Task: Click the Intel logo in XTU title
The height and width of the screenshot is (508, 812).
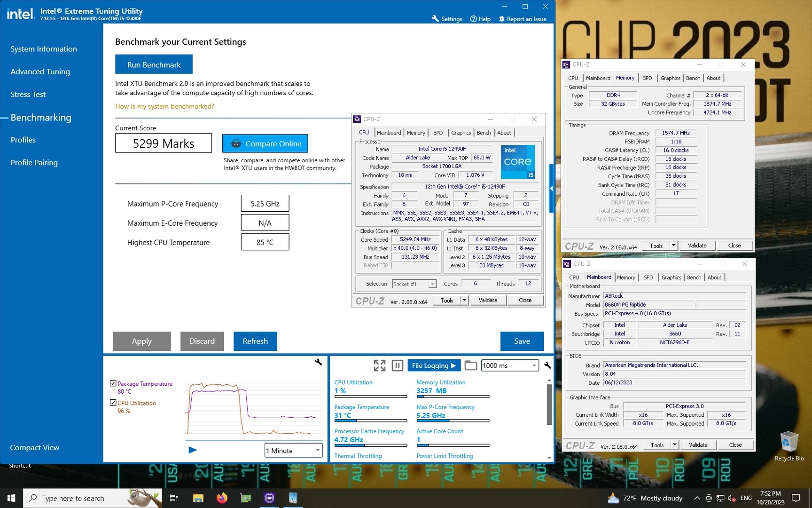Action: point(20,14)
